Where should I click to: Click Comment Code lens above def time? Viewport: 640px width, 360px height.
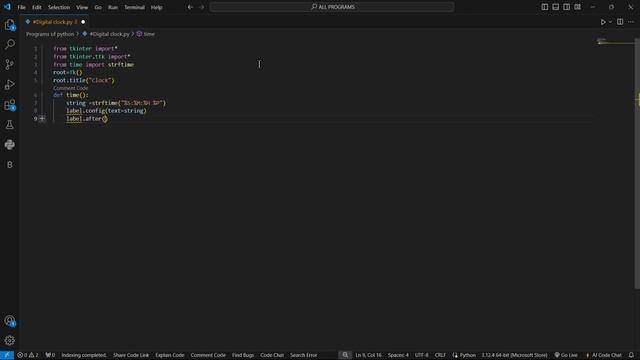(x=71, y=88)
